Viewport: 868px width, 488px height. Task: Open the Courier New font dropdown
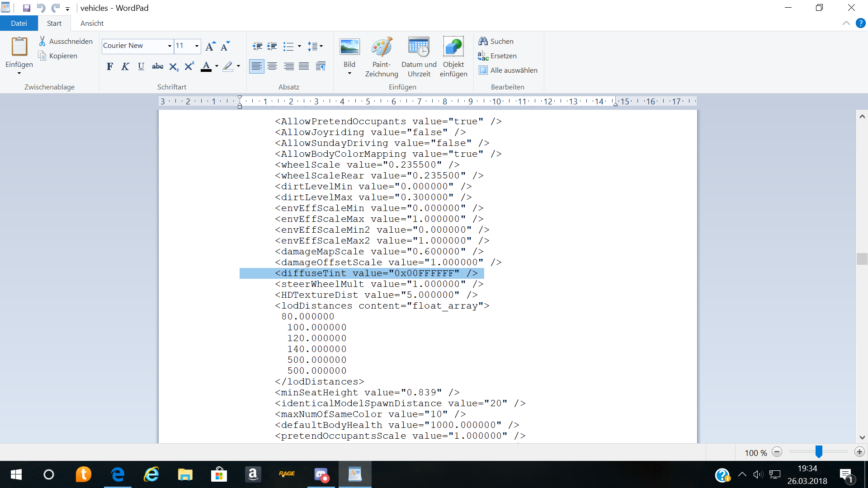click(x=170, y=46)
